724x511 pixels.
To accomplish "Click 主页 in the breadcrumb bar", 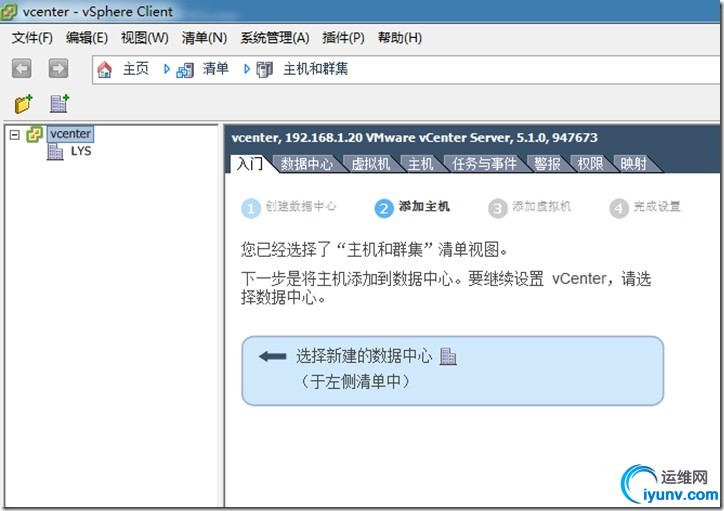I will coord(136,69).
